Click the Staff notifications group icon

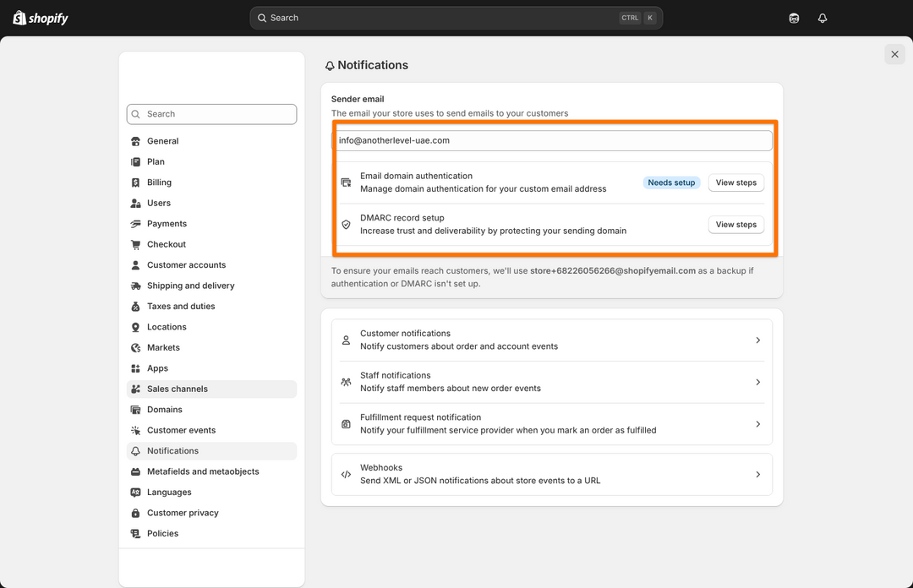coord(346,382)
